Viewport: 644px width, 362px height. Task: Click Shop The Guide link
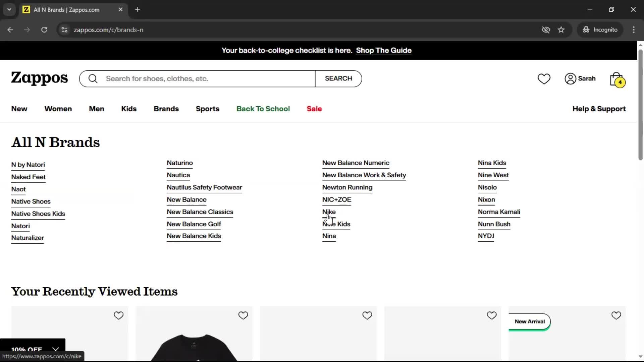[x=384, y=50]
